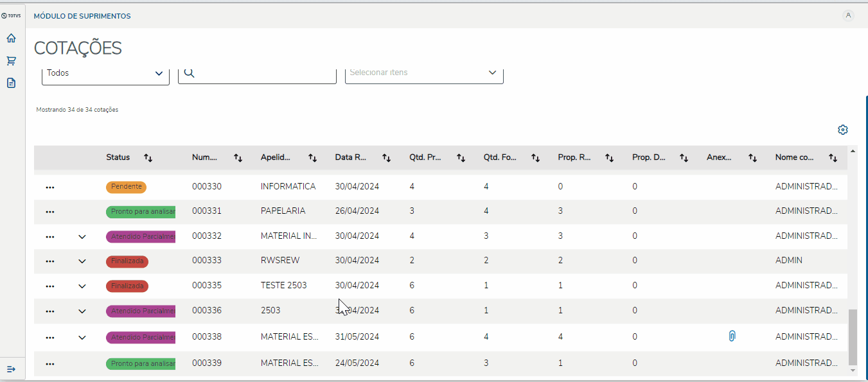Viewport: 868px width, 382px height.
Task: Expand the sidebar menu arrow icon
Action: click(11, 369)
